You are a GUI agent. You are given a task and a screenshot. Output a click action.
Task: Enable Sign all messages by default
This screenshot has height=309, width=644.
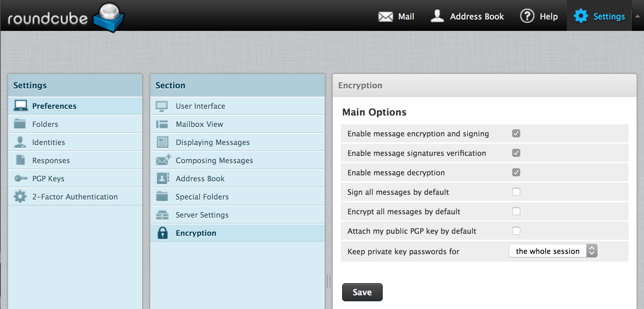tap(516, 192)
